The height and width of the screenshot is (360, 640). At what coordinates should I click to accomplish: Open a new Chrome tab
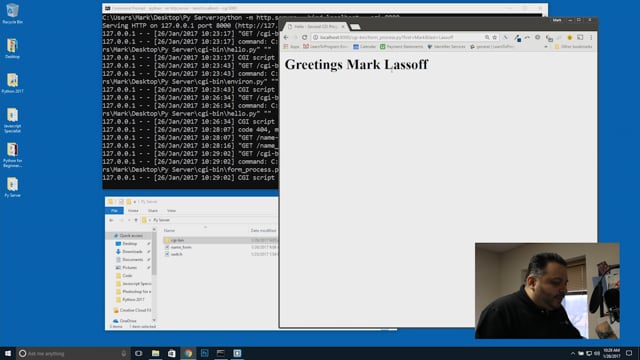355,27
